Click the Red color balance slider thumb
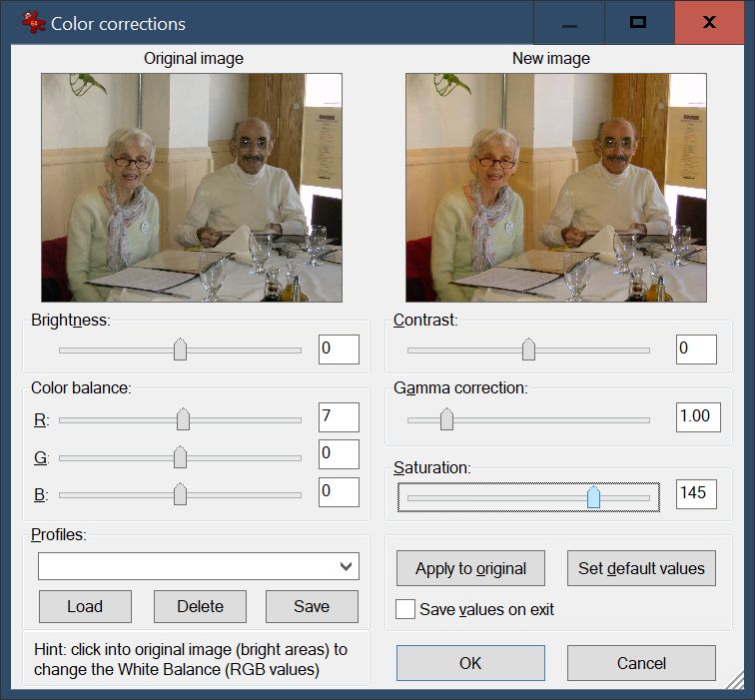Screen dimensions: 755x700 pyautogui.click(x=183, y=419)
